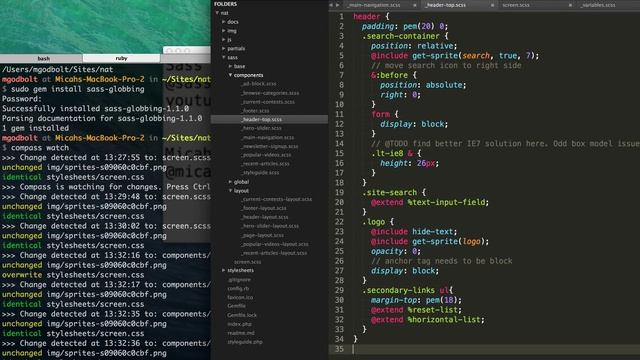Click the next-tab right arrow in the editor
Image resolution: width=640 pixels, height=360 pixels.
pyautogui.click(x=337, y=5)
